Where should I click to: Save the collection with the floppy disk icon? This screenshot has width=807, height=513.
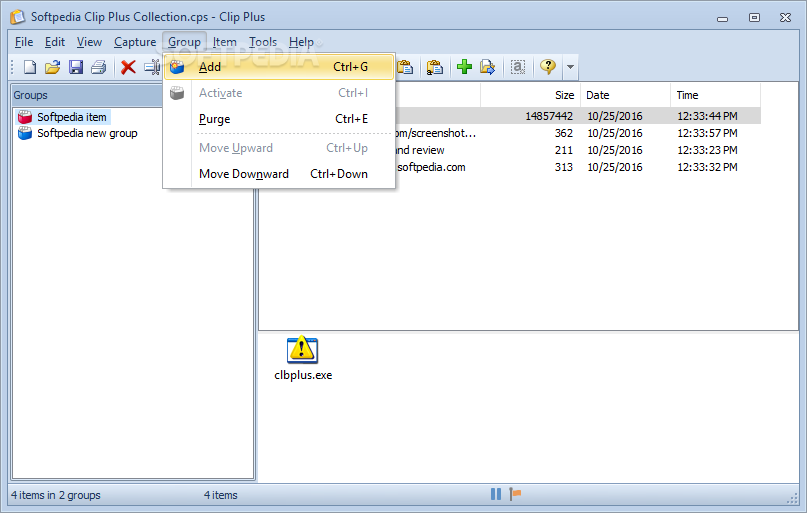tap(76, 67)
